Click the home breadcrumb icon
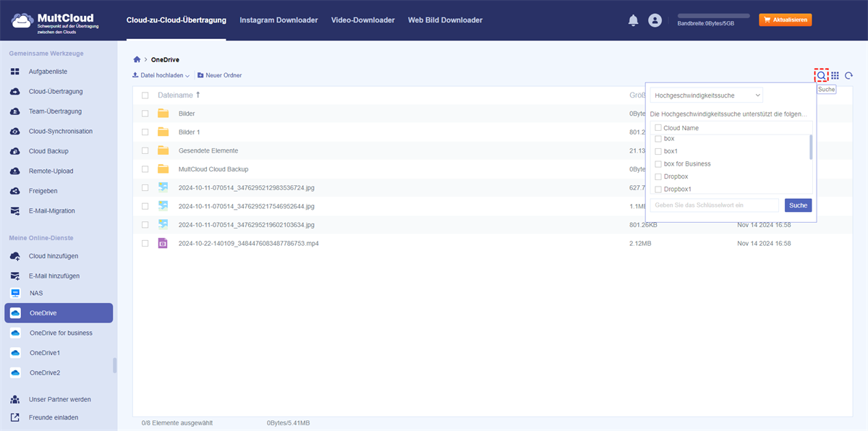The width and height of the screenshot is (868, 431). pyautogui.click(x=137, y=59)
